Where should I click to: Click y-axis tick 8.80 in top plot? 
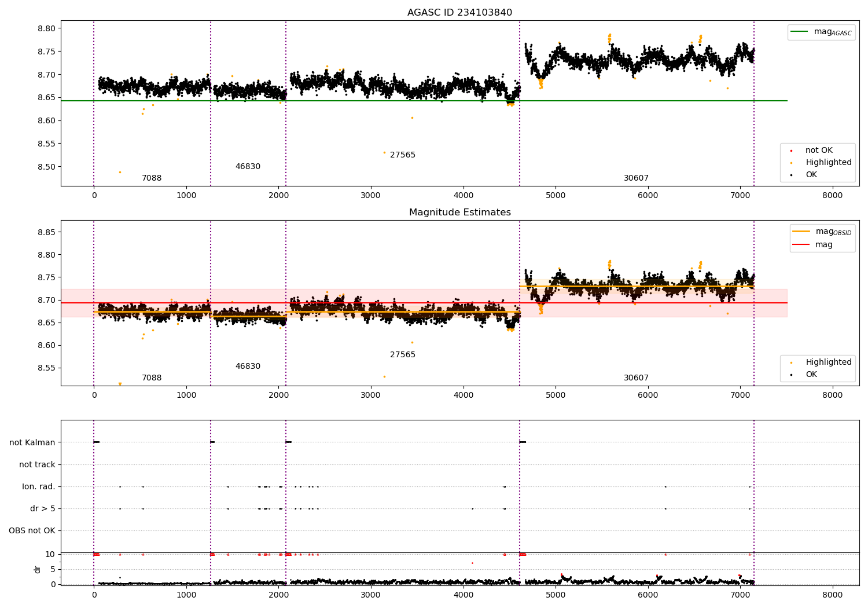[x=47, y=28]
